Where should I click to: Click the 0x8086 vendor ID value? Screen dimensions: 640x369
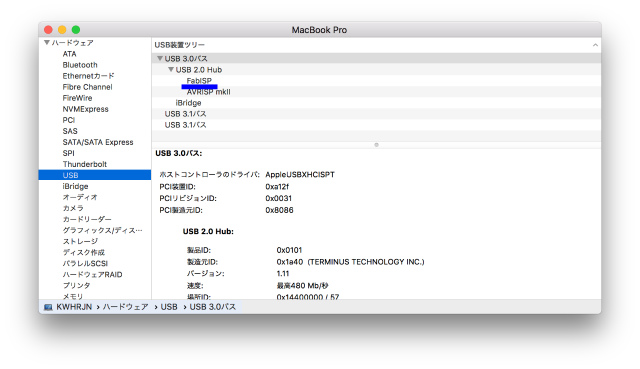coord(279,210)
